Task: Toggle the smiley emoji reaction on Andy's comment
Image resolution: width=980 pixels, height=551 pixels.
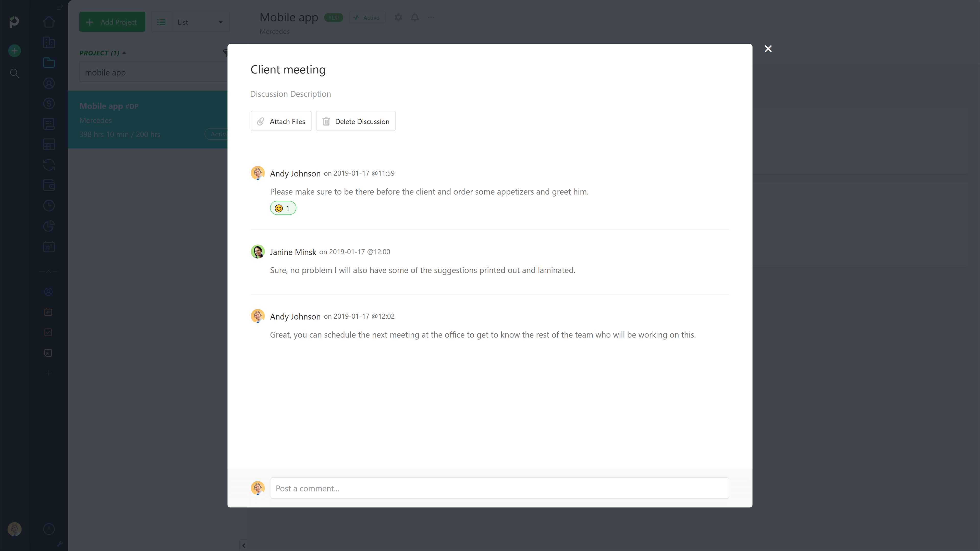Action: point(283,208)
